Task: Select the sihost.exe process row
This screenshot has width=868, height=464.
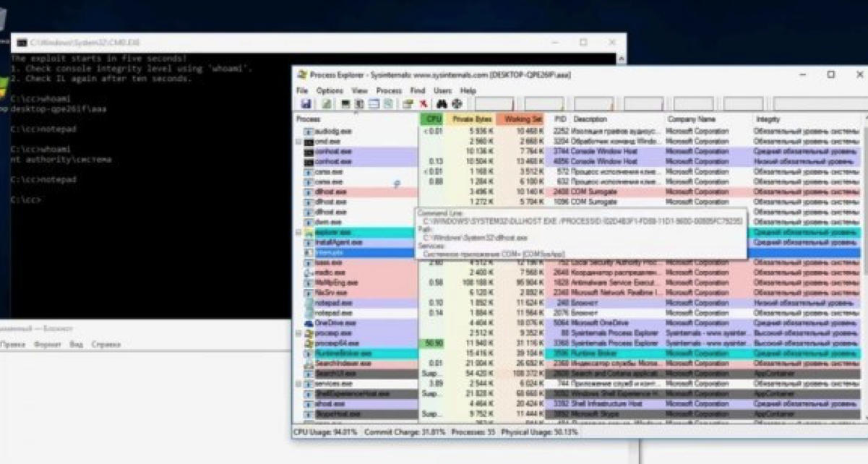Action: (578, 404)
